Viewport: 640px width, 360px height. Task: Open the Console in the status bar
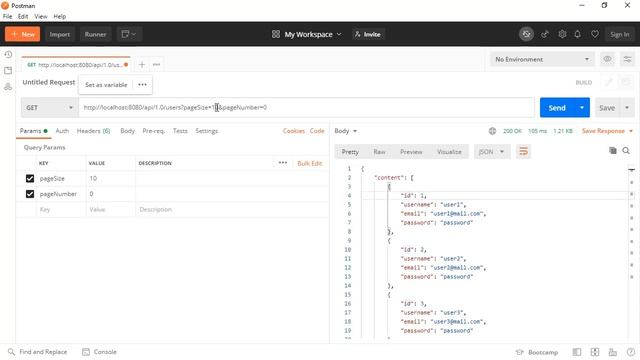tap(99, 352)
